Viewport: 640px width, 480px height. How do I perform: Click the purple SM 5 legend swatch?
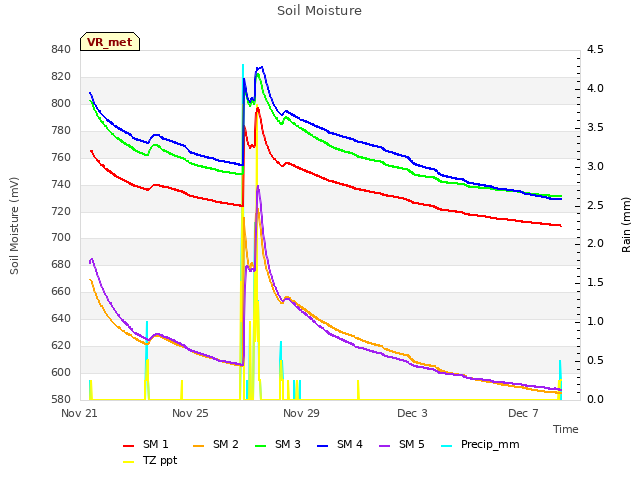click(x=385, y=446)
